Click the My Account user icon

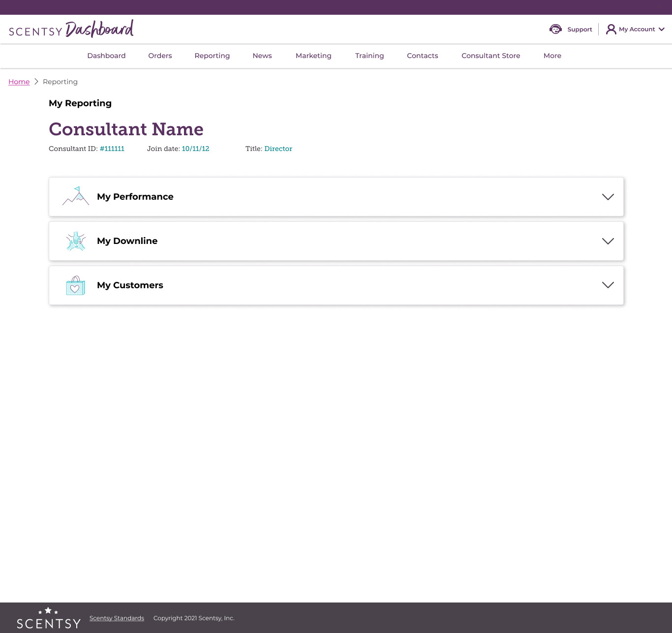tap(611, 29)
